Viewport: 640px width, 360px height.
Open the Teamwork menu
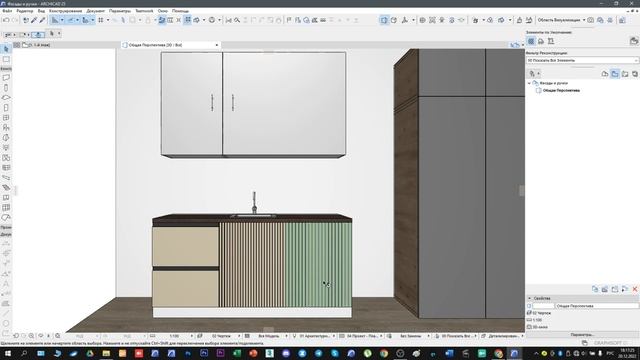144,11
